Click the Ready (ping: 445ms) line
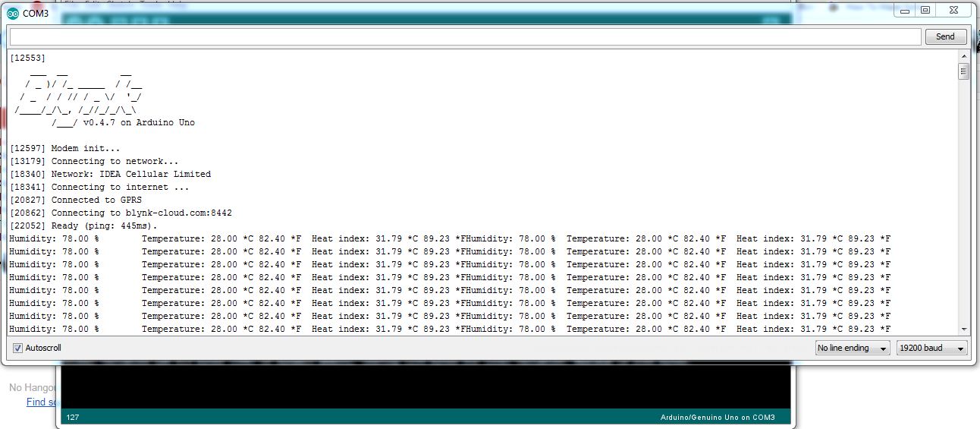 (83, 226)
